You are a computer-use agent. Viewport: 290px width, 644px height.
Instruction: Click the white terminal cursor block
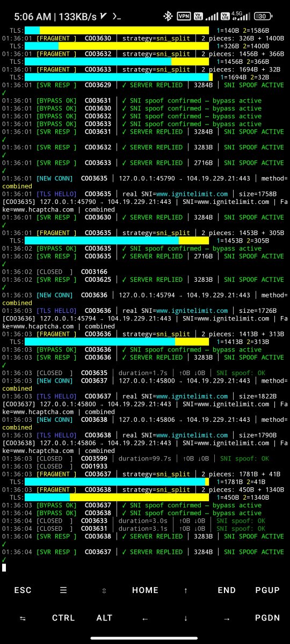4,567
